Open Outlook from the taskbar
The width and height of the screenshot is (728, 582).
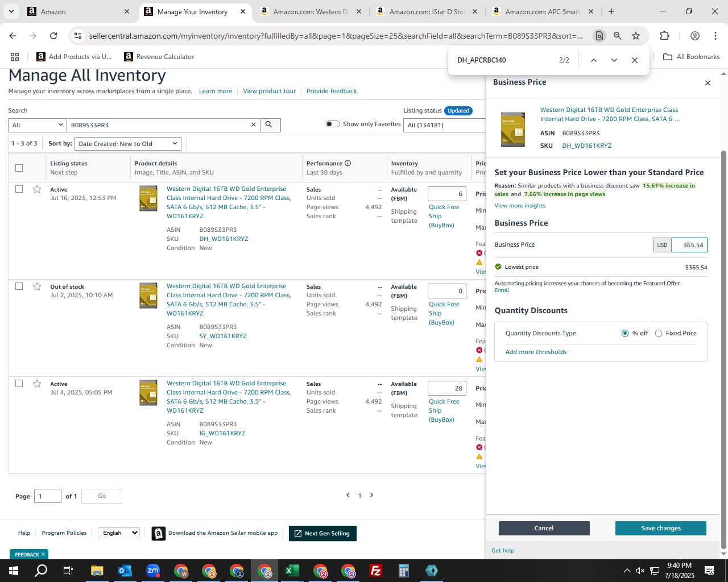click(125, 571)
